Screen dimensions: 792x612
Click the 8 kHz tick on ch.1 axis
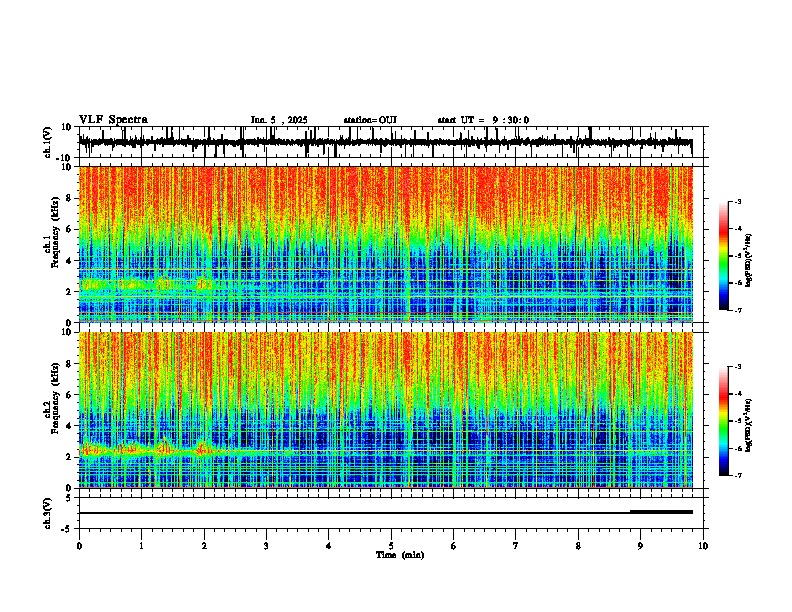point(70,198)
